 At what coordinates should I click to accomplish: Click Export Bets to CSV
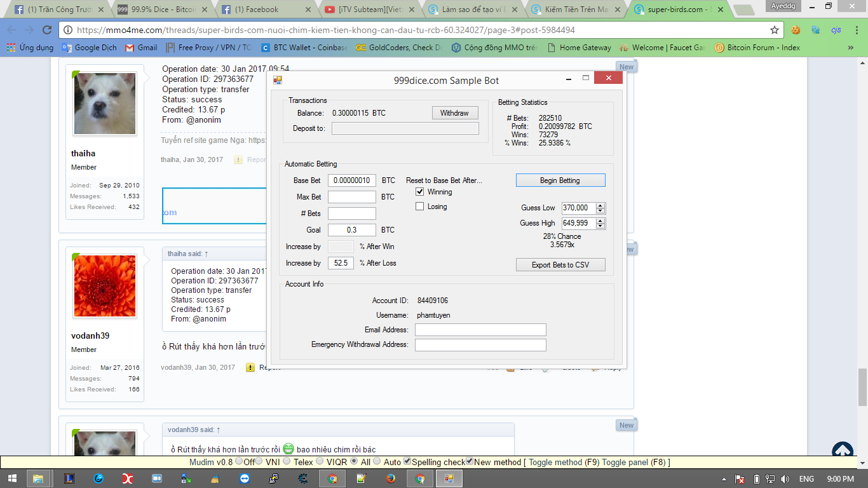(x=560, y=265)
